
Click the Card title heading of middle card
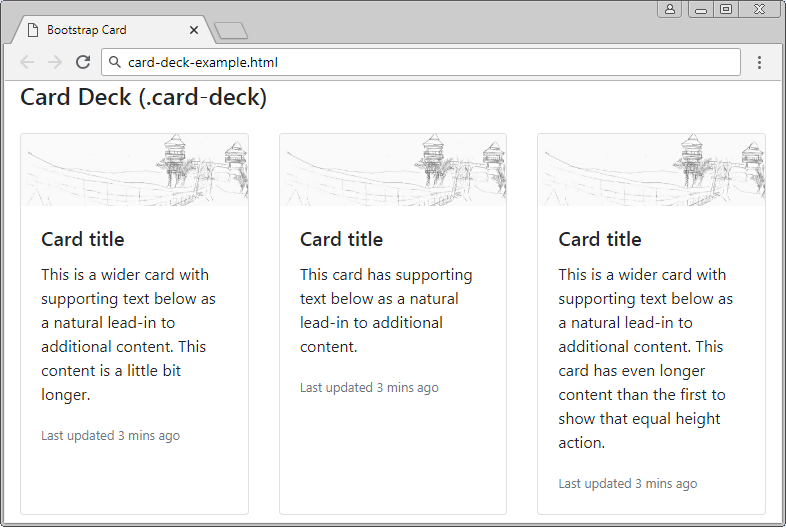pyautogui.click(x=341, y=239)
